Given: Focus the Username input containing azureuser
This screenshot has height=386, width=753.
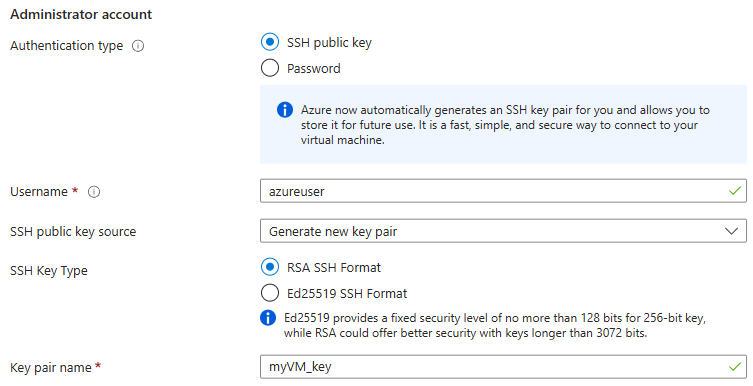Looking at the screenshot, I should coord(503,191).
